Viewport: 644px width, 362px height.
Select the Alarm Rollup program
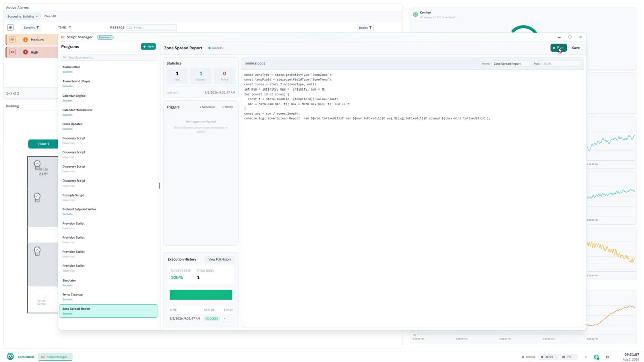pos(109,69)
